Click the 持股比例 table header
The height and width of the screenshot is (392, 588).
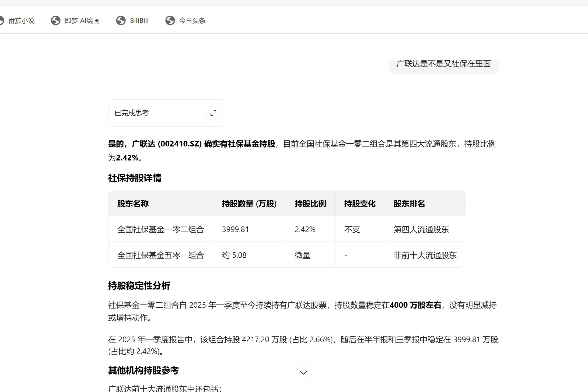(x=310, y=204)
